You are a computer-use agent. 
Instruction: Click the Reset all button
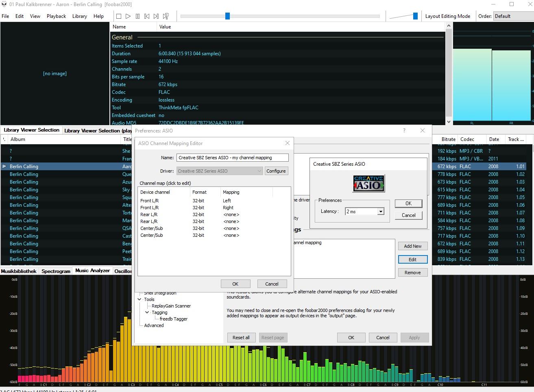click(x=241, y=338)
